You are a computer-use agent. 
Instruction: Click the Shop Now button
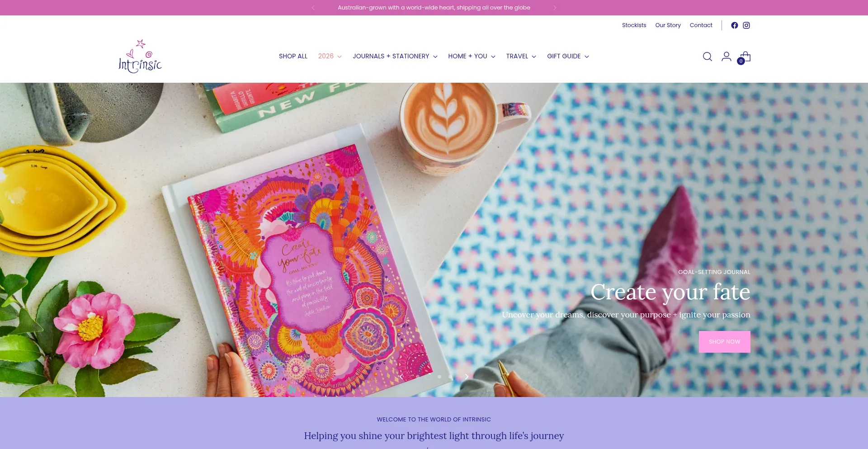click(724, 342)
